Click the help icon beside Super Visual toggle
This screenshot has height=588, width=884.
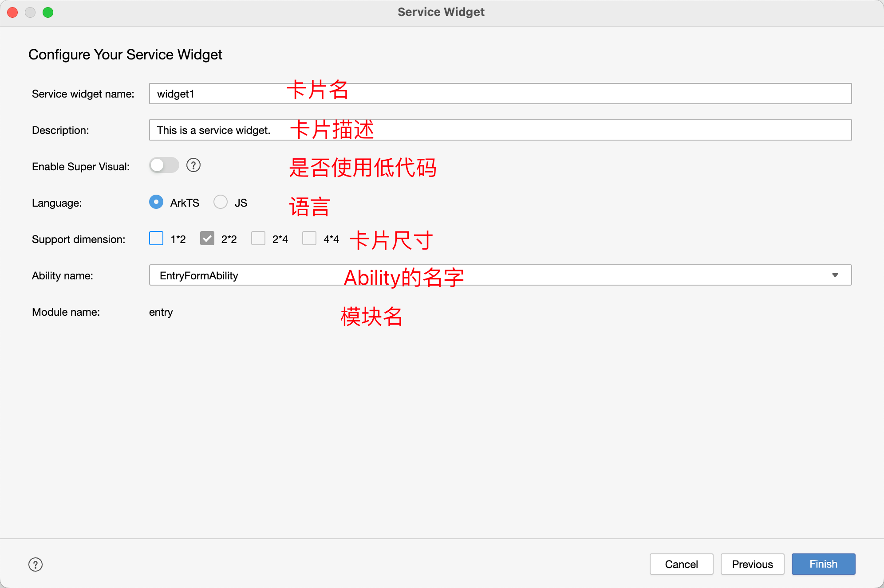193,165
